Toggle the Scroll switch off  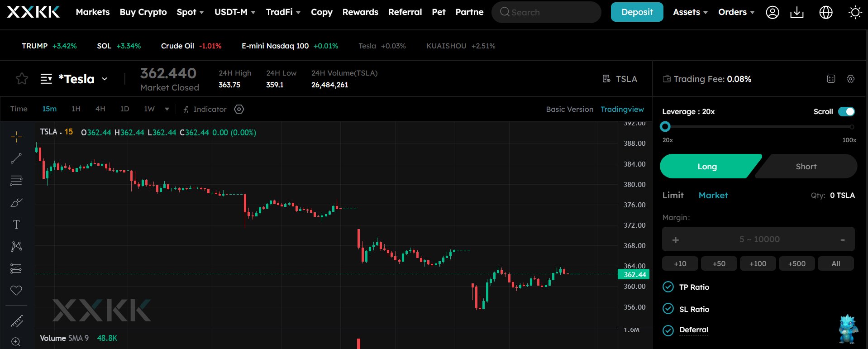tap(846, 111)
